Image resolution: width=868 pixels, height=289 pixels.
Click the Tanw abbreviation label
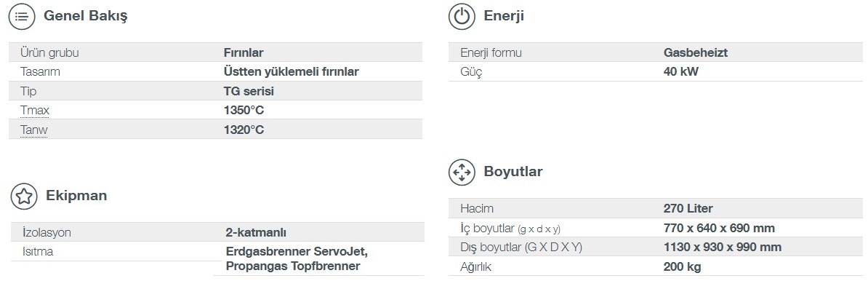pos(33,130)
